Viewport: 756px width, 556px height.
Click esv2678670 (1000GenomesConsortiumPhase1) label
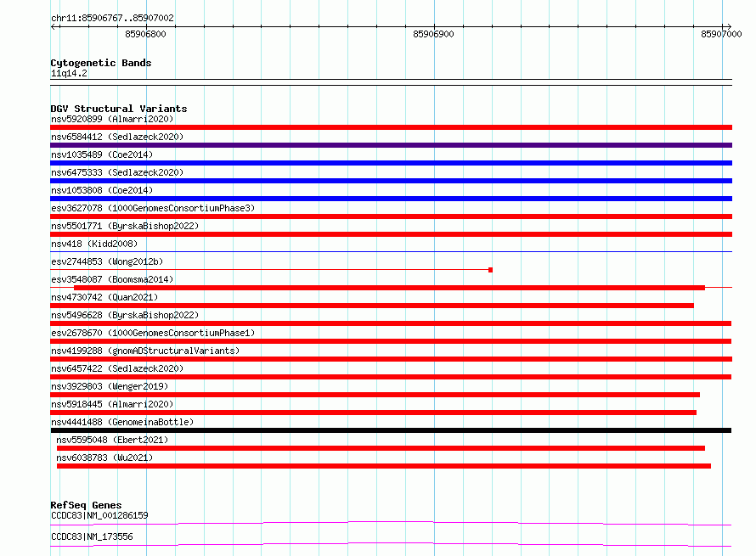click(153, 333)
